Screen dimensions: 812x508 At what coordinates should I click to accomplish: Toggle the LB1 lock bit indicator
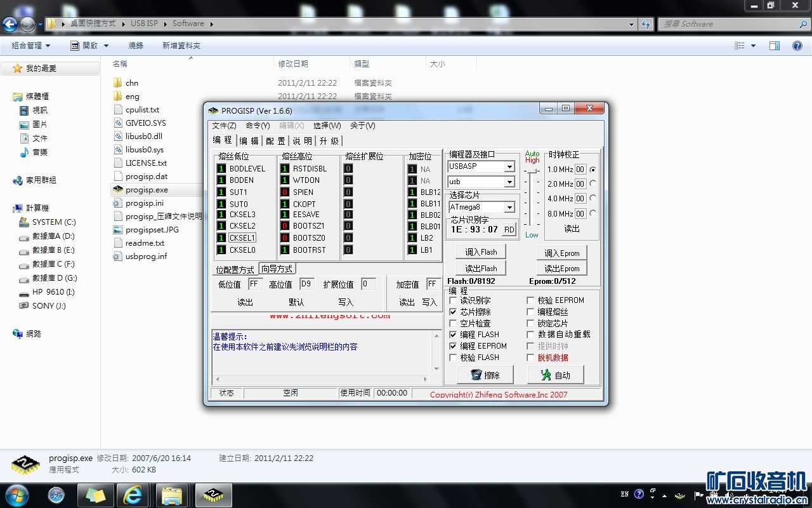tap(412, 250)
